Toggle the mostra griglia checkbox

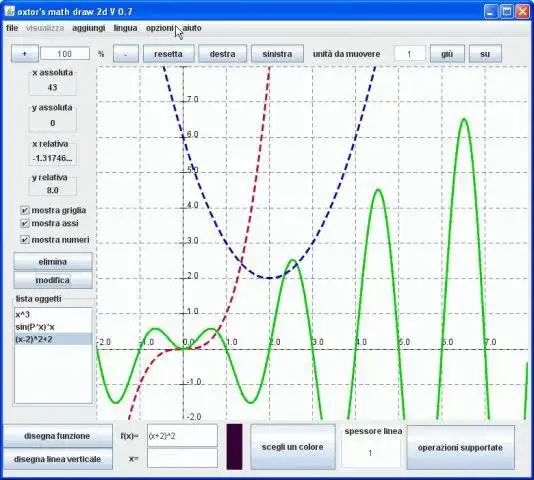25,210
